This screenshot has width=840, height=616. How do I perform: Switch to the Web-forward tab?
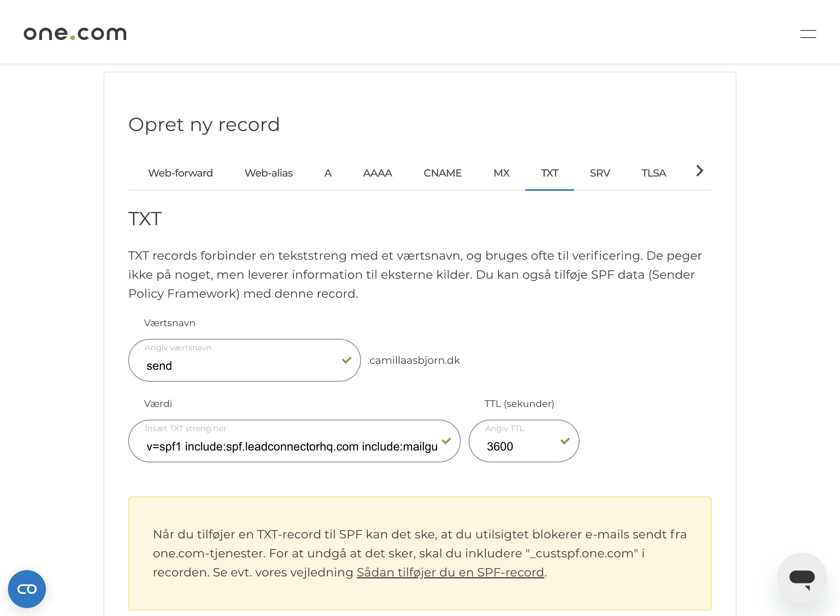[x=181, y=173]
